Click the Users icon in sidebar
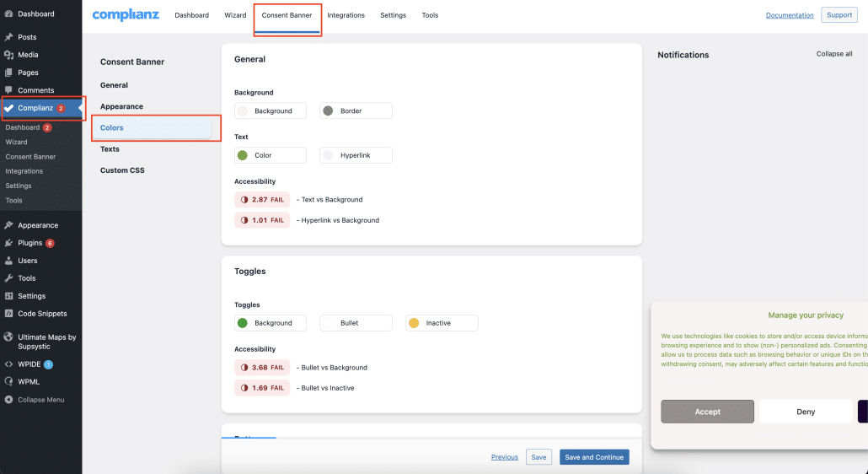This screenshot has width=868, height=474. [x=9, y=261]
